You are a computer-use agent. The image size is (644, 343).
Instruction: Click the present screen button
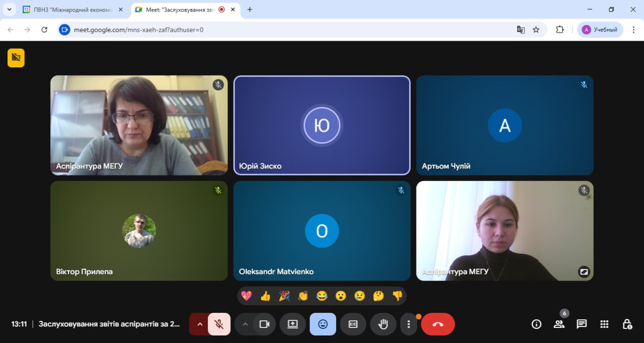(293, 324)
